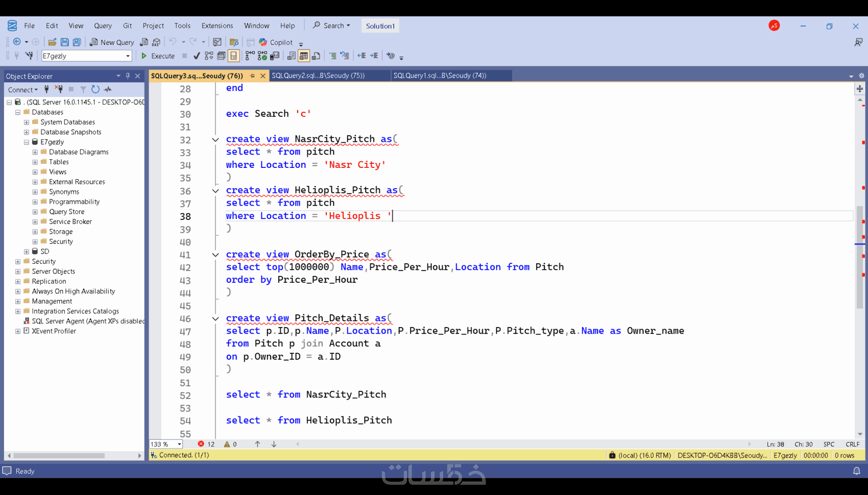Click the Navigate Backward arrow icon

[x=17, y=42]
